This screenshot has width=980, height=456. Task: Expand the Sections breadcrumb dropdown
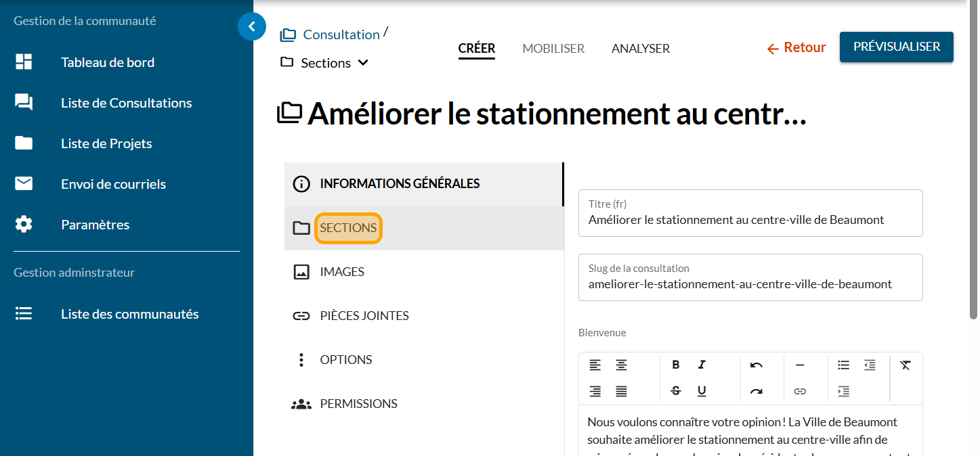363,63
